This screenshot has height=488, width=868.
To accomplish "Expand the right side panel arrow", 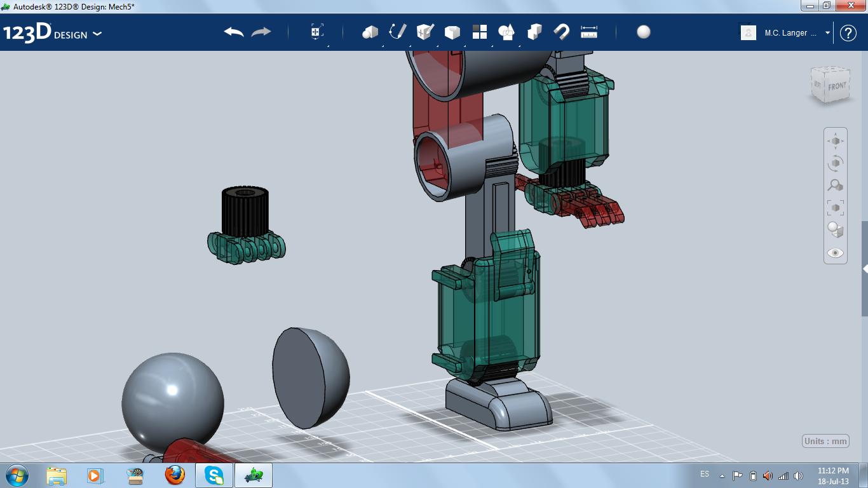I will point(865,269).
